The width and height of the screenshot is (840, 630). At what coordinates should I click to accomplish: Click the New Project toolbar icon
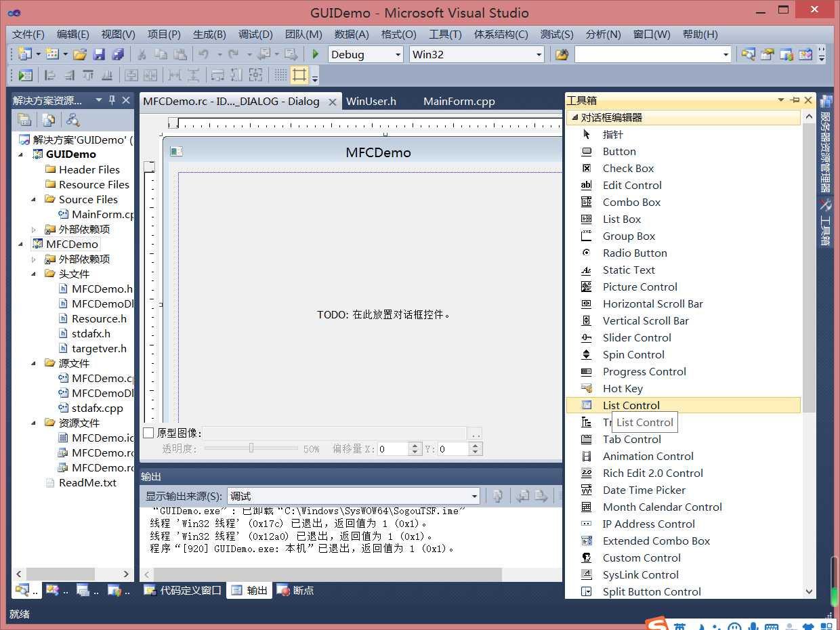click(x=26, y=54)
